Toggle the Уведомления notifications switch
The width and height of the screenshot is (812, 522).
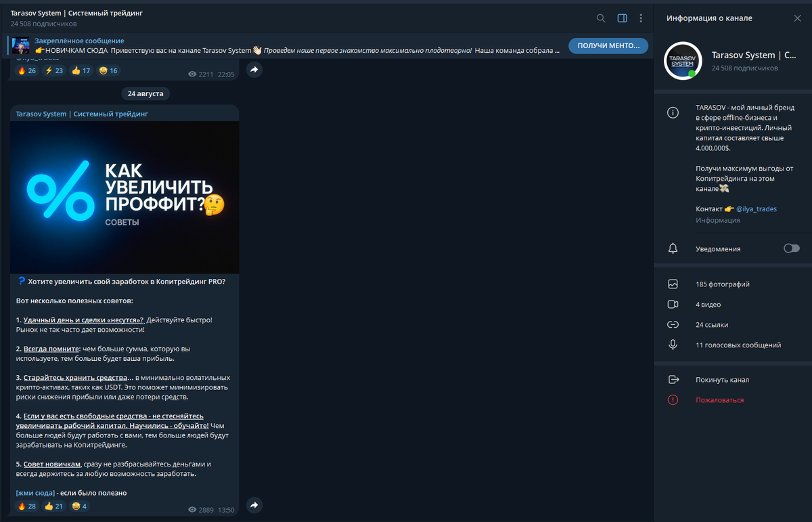coord(792,248)
